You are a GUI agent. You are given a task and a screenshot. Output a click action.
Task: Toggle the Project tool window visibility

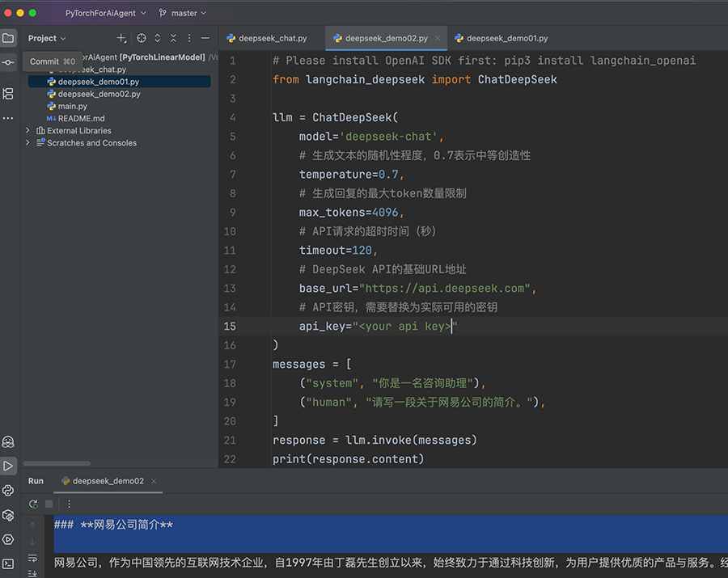[8, 37]
